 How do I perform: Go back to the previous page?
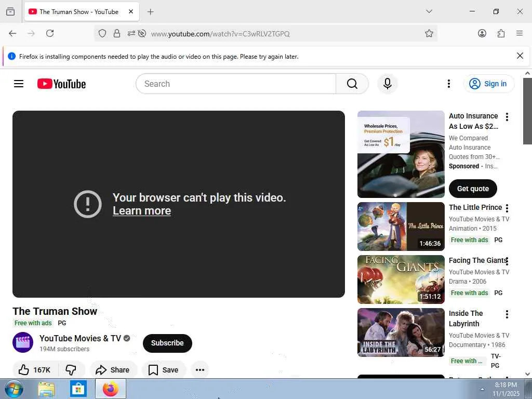12,33
